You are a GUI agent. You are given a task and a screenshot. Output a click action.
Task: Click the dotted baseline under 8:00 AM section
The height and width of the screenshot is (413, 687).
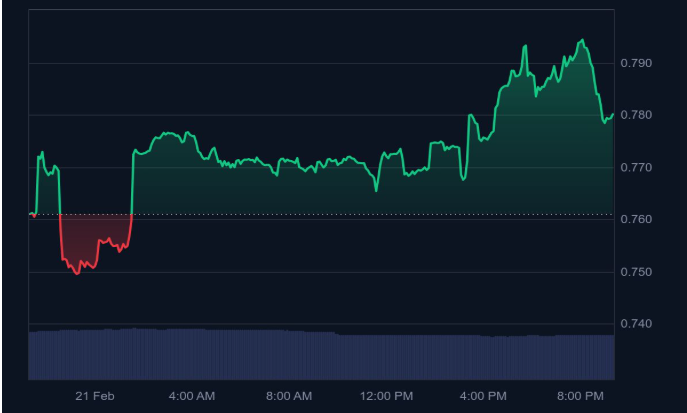289,214
